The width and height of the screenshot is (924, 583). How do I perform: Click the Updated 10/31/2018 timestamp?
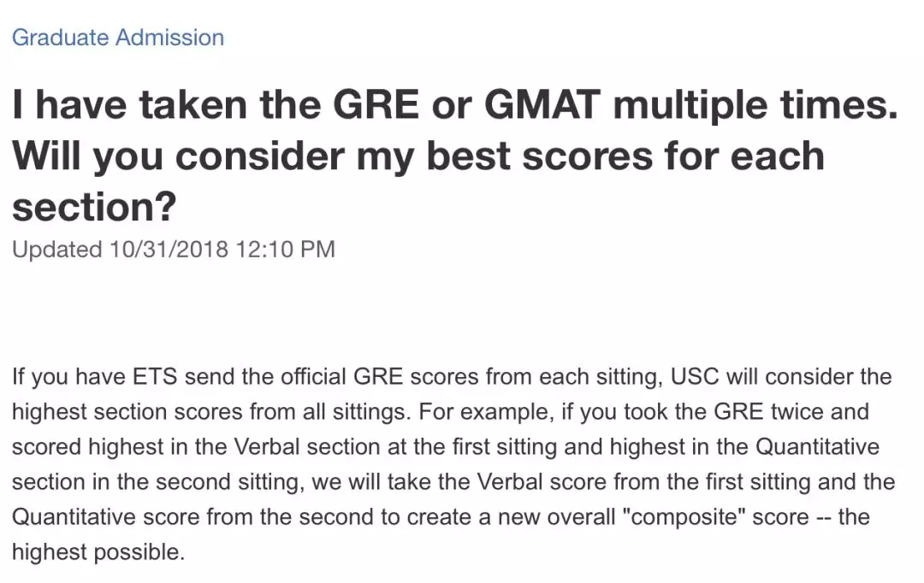pos(173,249)
